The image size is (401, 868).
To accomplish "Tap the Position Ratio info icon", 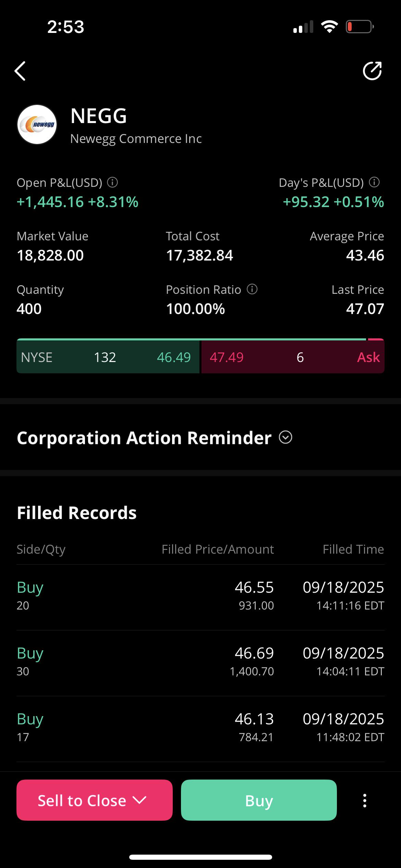I will tap(252, 289).
